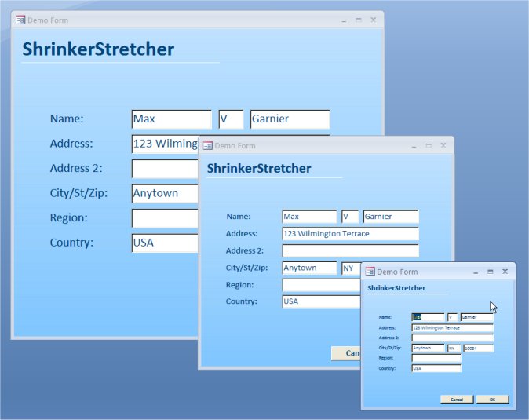The height and width of the screenshot is (420, 529).
Task: Click the Country 'USA' field in smallest window
Action: coord(436,368)
